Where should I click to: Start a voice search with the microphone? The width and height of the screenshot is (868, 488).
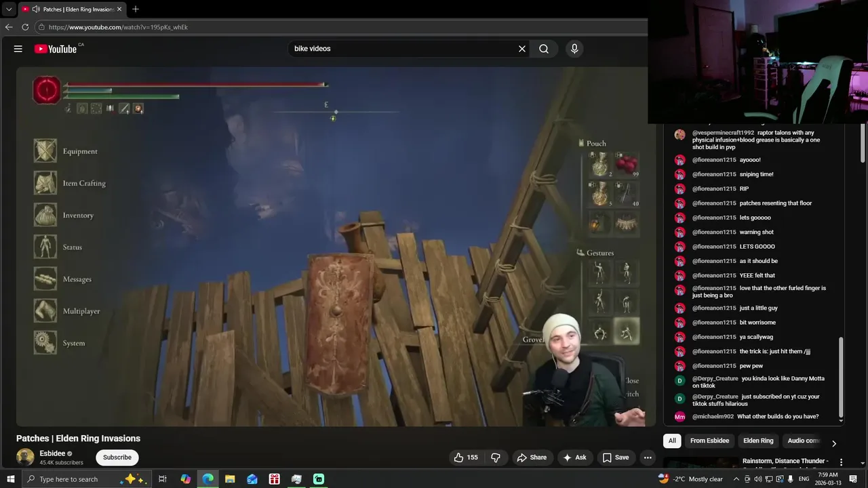coord(574,49)
